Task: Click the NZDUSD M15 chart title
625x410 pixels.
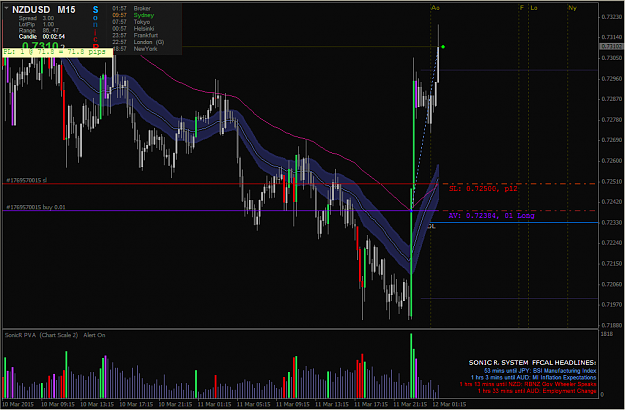Action: point(43,10)
